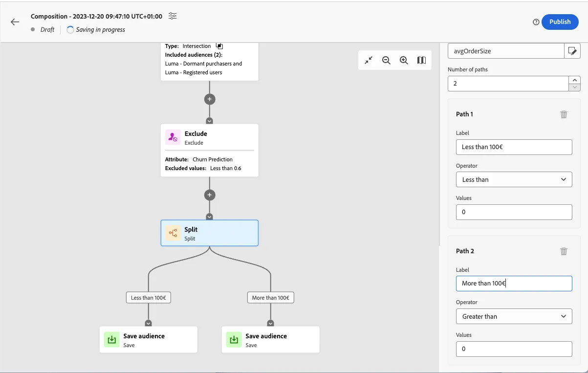Select the right Save audience node

pos(270,340)
